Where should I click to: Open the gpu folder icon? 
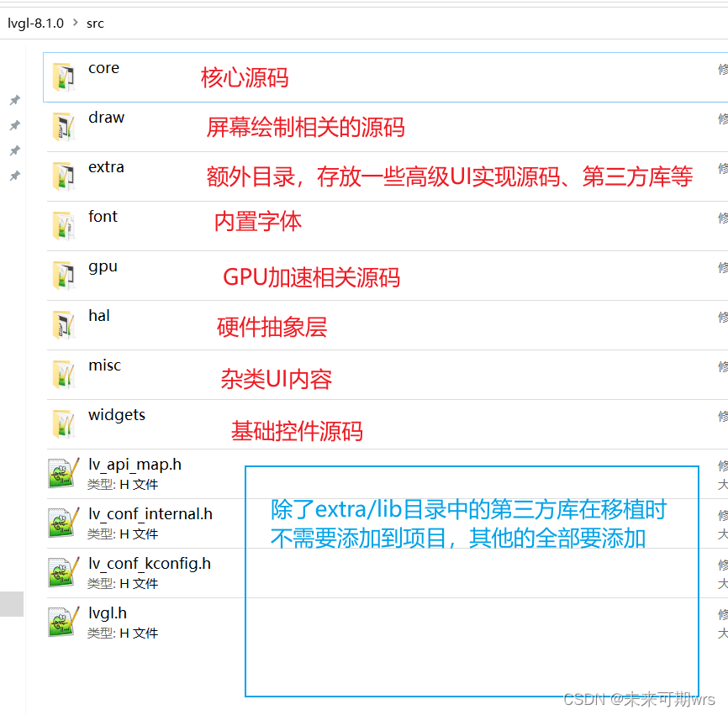point(64,276)
